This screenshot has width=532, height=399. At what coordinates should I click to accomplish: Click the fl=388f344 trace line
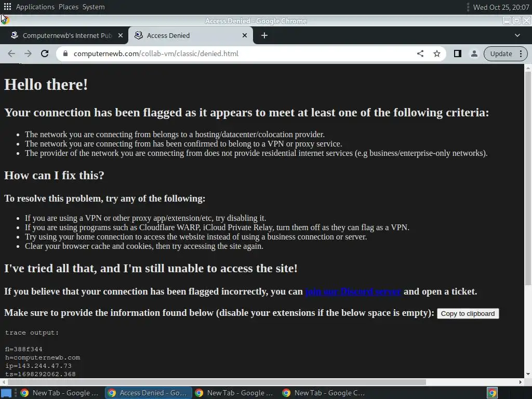pos(24,349)
